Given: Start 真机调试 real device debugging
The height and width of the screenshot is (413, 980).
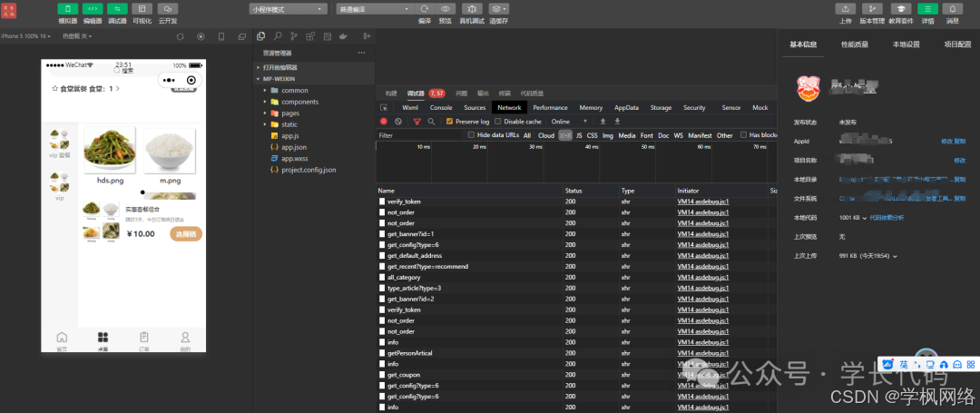Looking at the screenshot, I should pyautogui.click(x=472, y=9).
